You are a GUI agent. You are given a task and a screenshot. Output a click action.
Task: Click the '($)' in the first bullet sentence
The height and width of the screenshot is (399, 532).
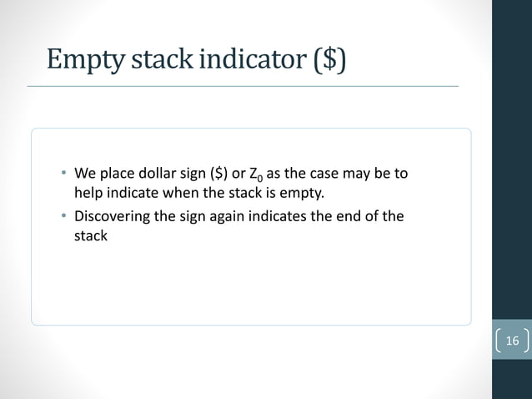point(218,174)
